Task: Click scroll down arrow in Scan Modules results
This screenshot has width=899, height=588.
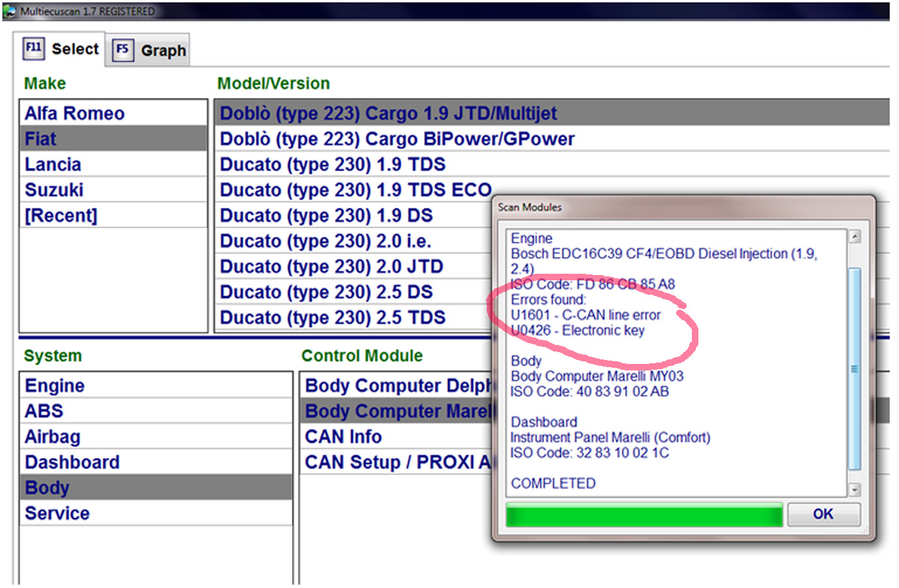Action: pos(854,489)
